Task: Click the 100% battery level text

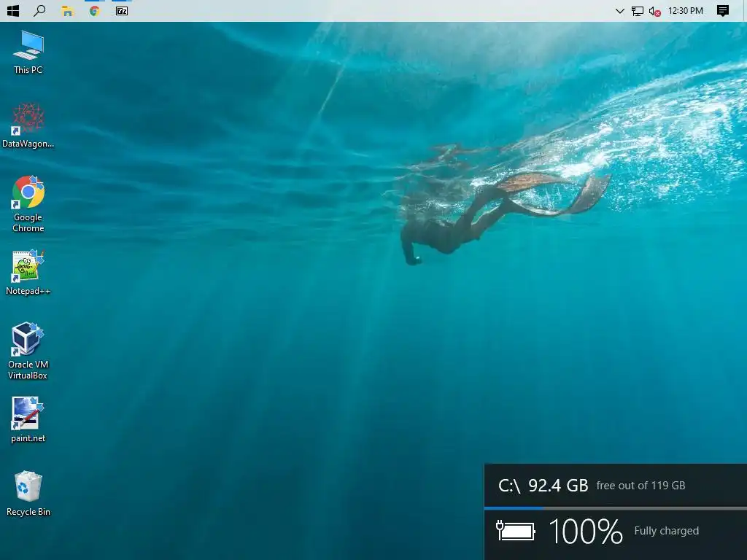Action: pyautogui.click(x=586, y=531)
